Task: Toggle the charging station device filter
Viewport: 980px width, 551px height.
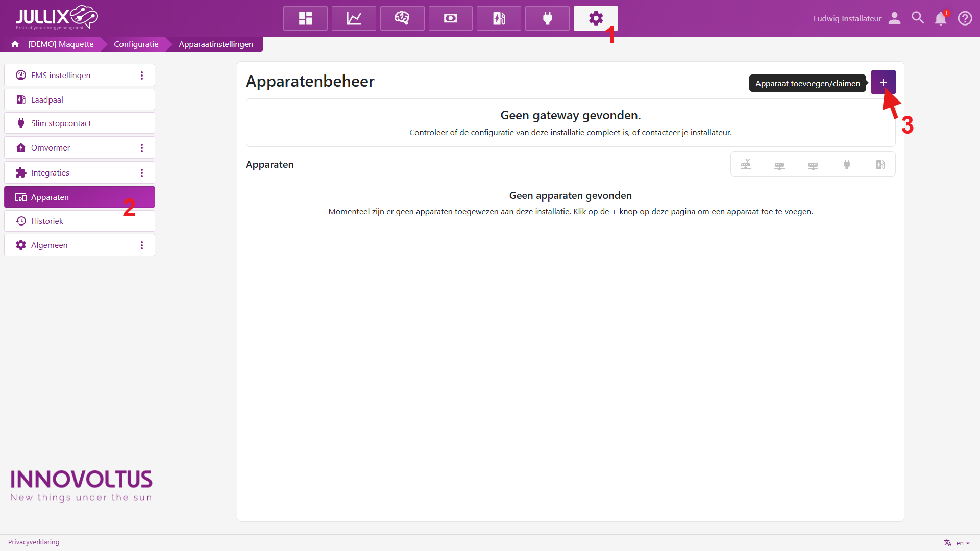Action: click(880, 164)
